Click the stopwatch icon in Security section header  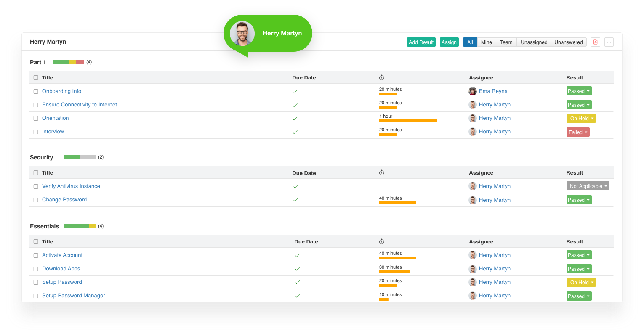(x=381, y=172)
